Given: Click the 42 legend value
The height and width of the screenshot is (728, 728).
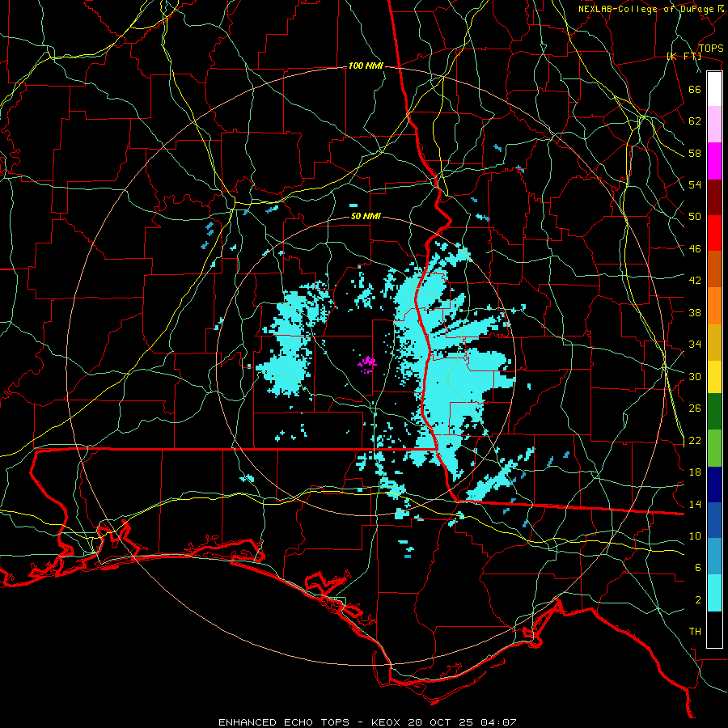Looking at the screenshot, I should [x=695, y=281].
